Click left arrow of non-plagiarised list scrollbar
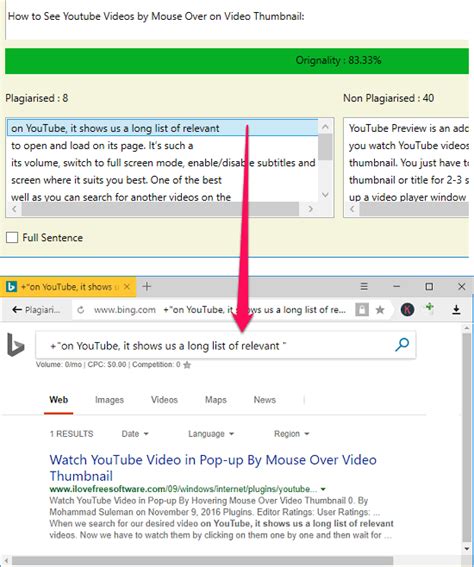The height and width of the screenshot is (567, 474). [352, 209]
